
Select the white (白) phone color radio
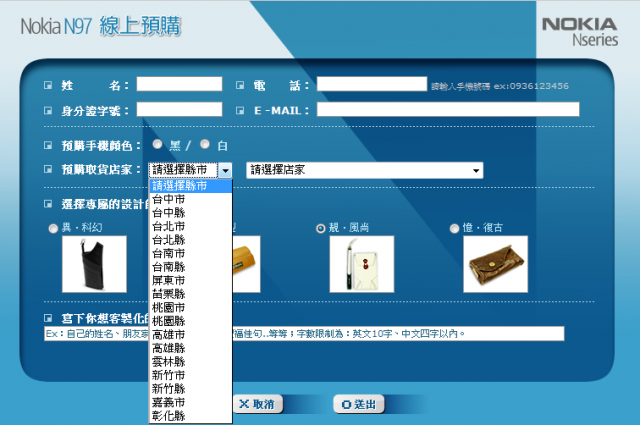(205, 144)
